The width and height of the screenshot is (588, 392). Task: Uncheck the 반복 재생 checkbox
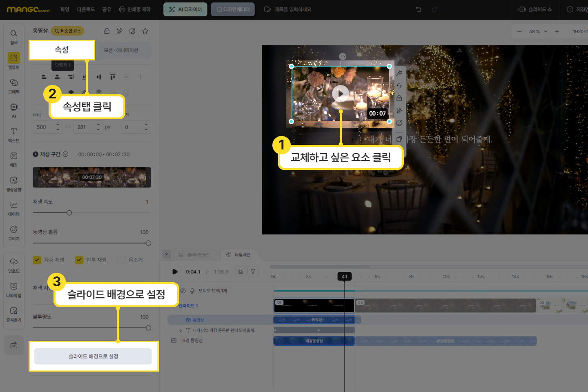point(79,260)
